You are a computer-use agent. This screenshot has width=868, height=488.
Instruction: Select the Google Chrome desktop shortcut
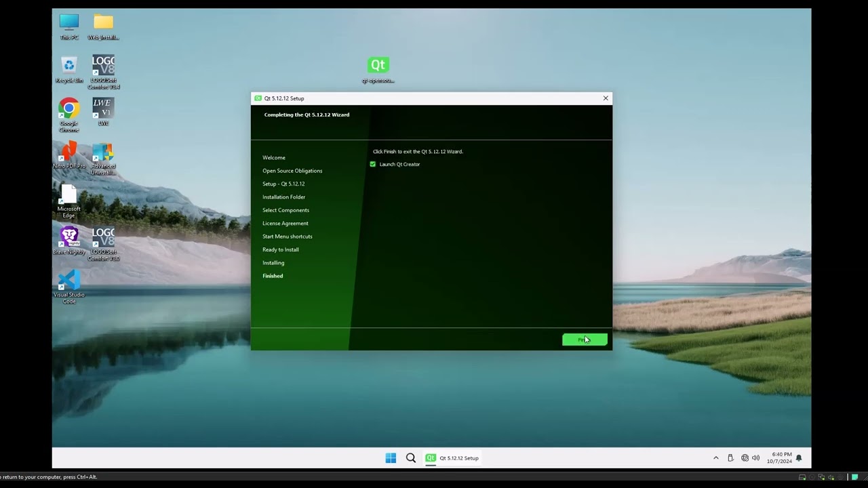pyautogui.click(x=69, y=115)
